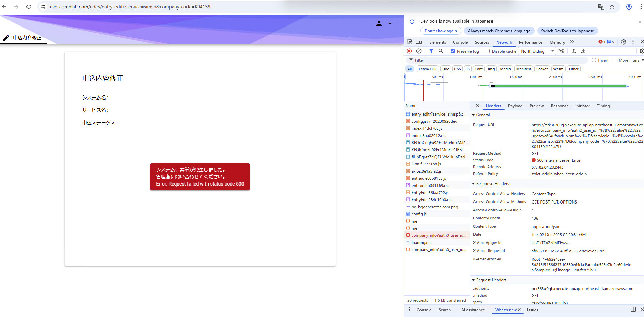Screen dimensions: 644x317
Task: Open the No throttling dropdown
Action: tap(537, 51)
